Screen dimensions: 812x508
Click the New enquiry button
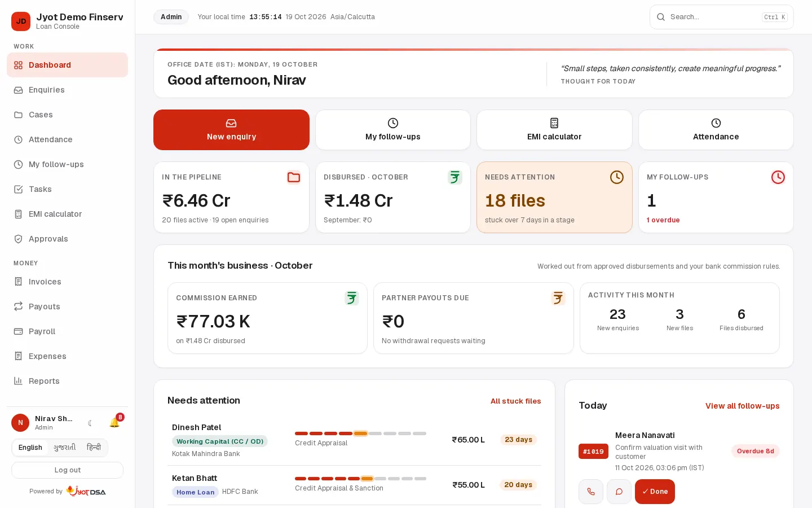pyautogui.click(x=231, y=130)
